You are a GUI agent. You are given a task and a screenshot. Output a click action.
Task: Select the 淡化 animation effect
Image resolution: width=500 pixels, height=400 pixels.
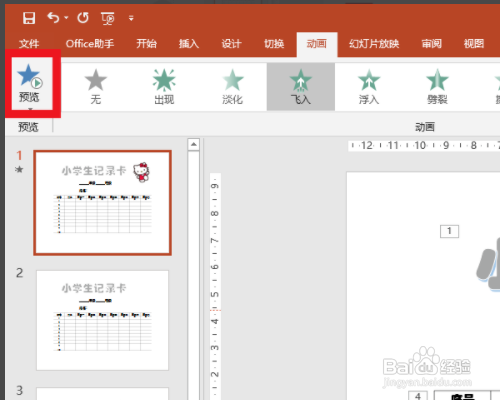click(x=233, y=87)
